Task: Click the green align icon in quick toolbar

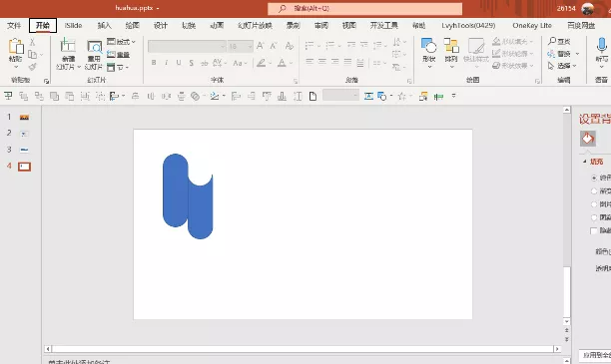Action: pyautogui.click(x=438, y=96)
